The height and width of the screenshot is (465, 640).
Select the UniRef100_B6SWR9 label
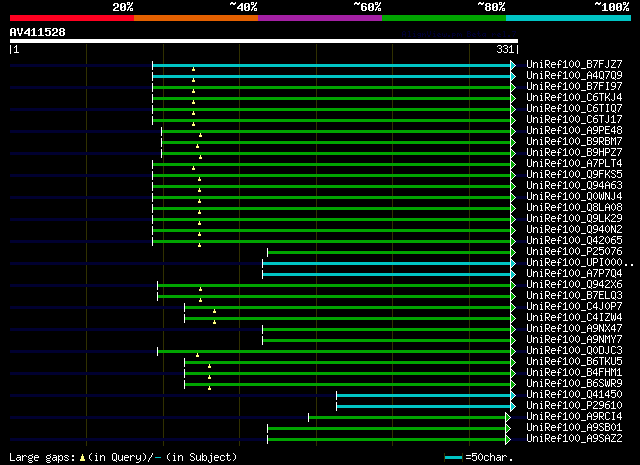(x=574, y=384)
